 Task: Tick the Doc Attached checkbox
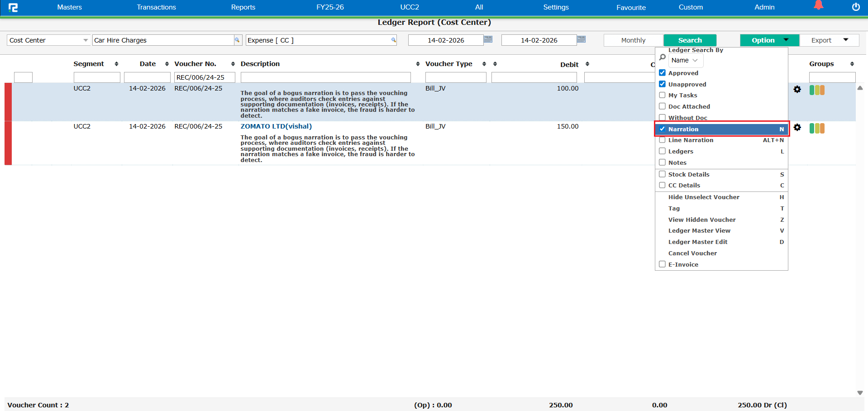coord(662,106)
